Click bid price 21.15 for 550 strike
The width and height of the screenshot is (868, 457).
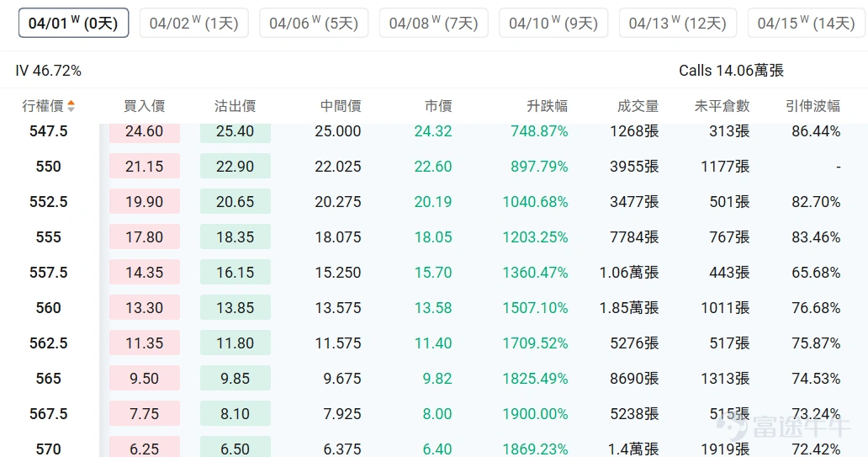coord(145,166)
